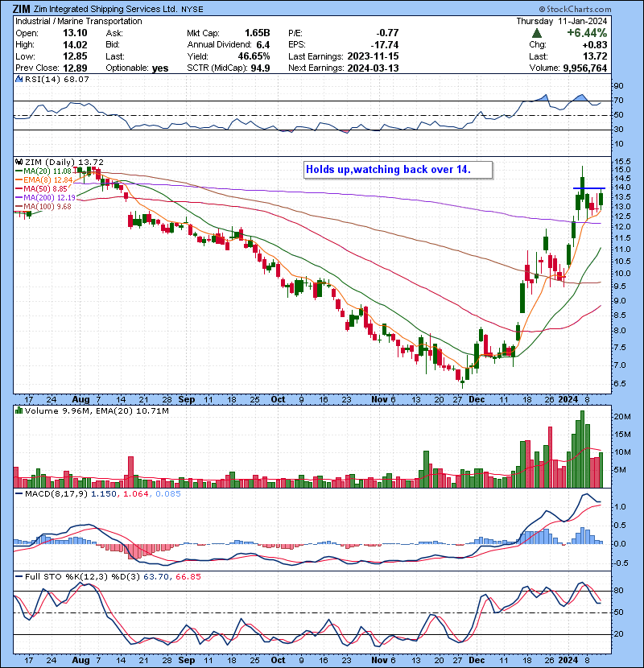Click the Optionable value yes

pyautogui.click(x=160, y=68)
